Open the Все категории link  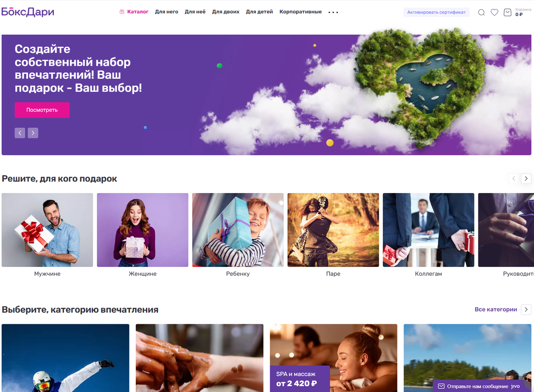coord(496,309)
